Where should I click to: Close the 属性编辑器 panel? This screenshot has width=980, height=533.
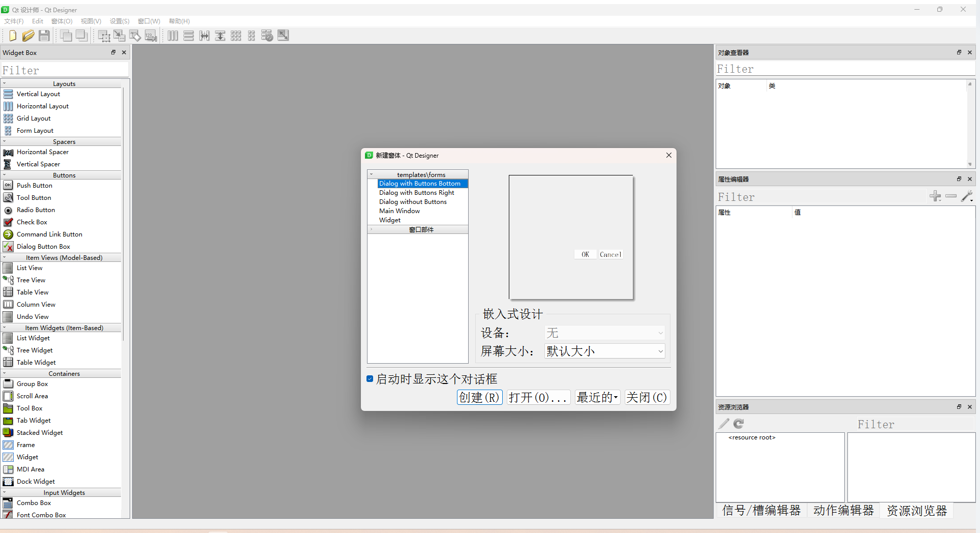[970, 179]
